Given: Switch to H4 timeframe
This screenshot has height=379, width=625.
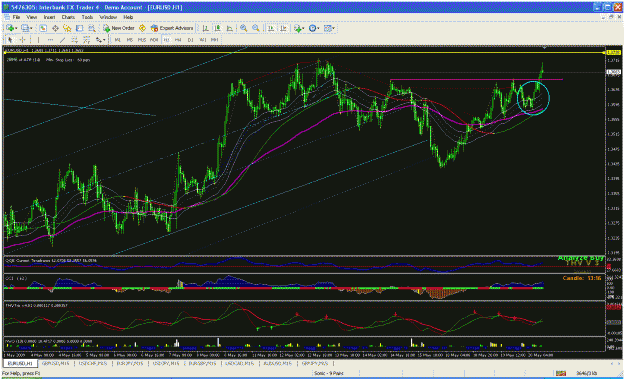Looking at the screenshot, I should [x=178, y=40].
